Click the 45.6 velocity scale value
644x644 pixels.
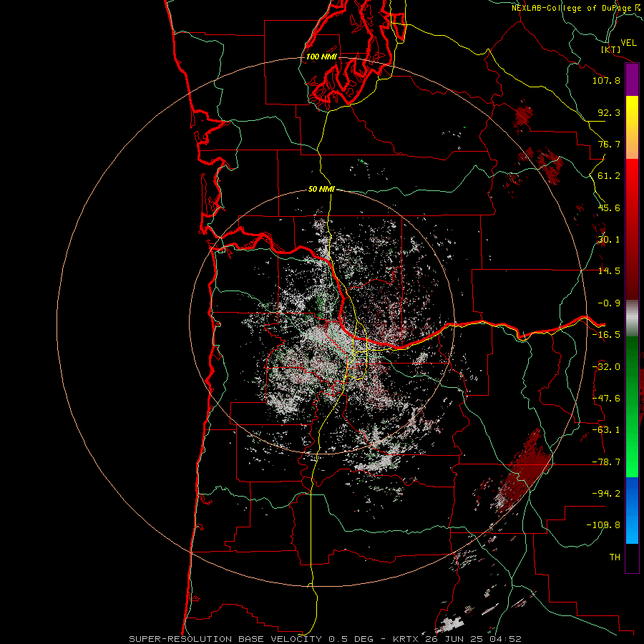(609, 208)
